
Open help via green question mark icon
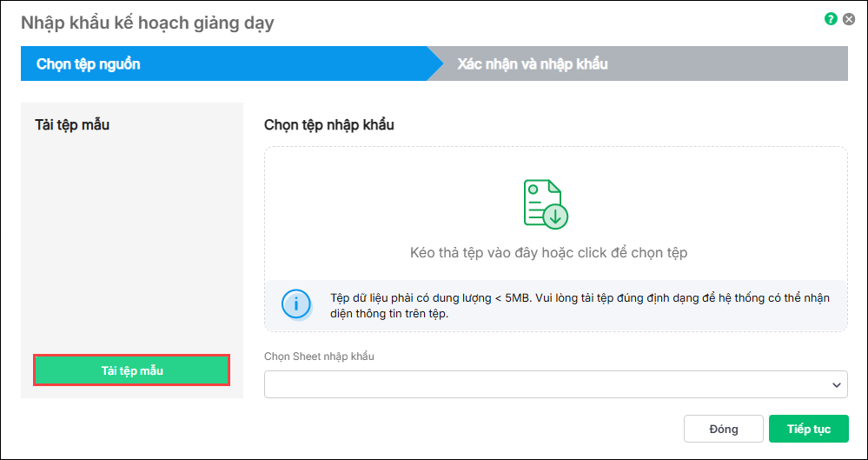click(831, 19)
